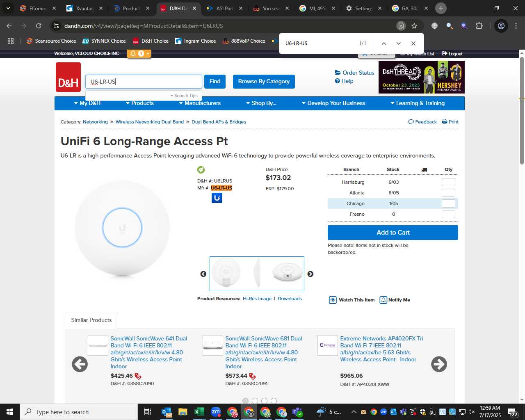Open Excel from the taskbar
The height and width of the screenshot is (420, 525).
click(199, 412)
